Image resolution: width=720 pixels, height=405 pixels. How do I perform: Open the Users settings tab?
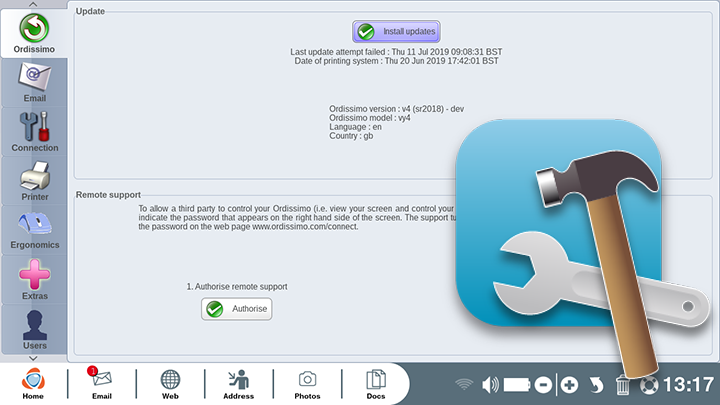[x=34, y=329]
